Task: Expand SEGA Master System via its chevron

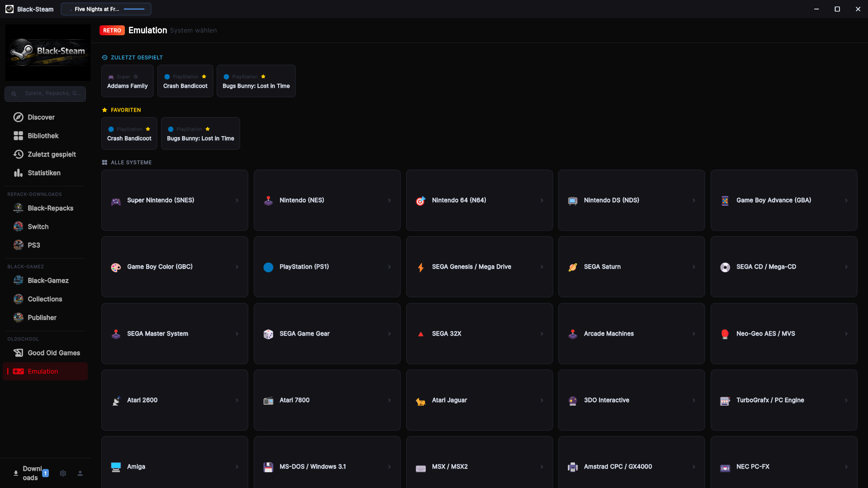Action: pyautogui.click(x=237, y=334)
